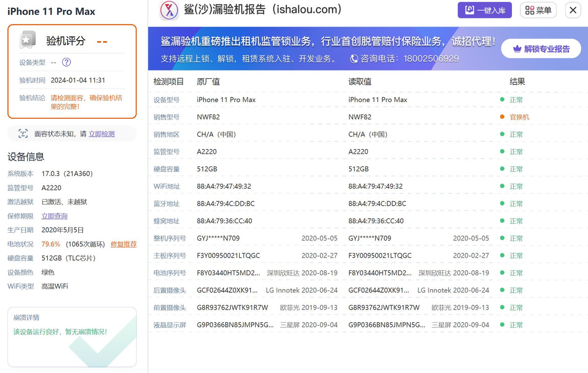Click read front camera serial G8R93762JWTK91R7W
The width and height of the screenshot is (588, 373).
[384, 308]
